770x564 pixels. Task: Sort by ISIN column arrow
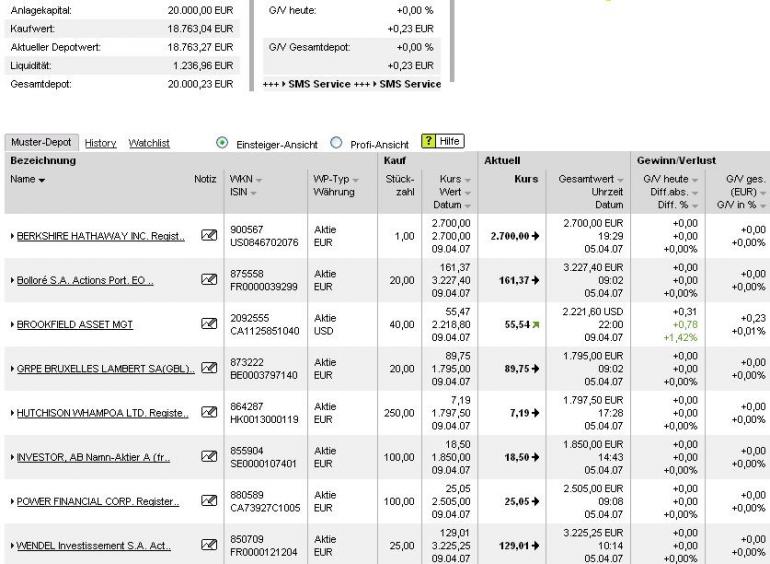253,193
